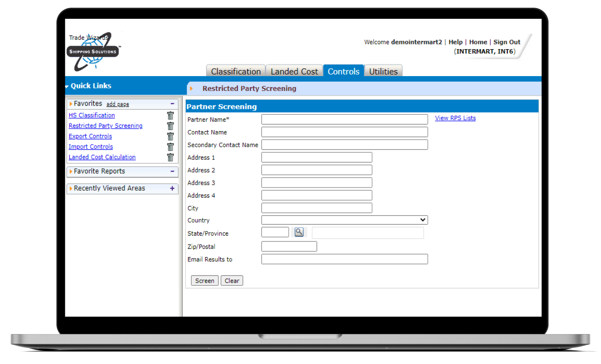Collapse the Favorites panel
The width and height of the screenshot is (601, 364).
tap(173, 103)
